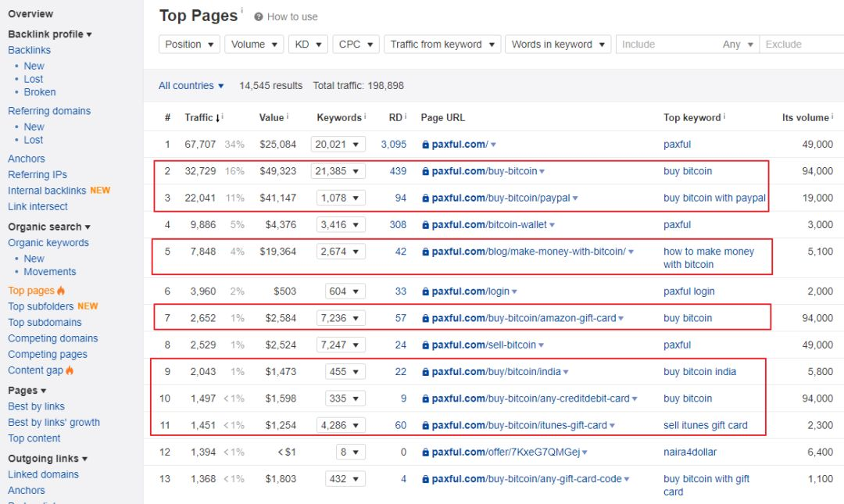The image size is (844, 504).
Task: Open the CPC filter dropdown
Action: click(x=356, y=45)
